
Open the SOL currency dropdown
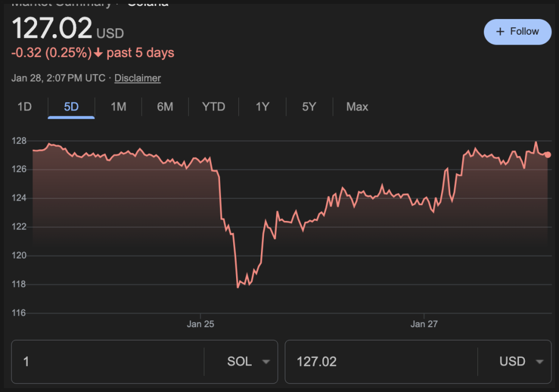pos(248,362)
